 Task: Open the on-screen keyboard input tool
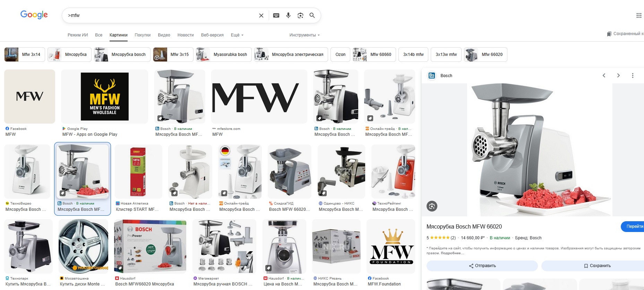click(x=276, y=15)
